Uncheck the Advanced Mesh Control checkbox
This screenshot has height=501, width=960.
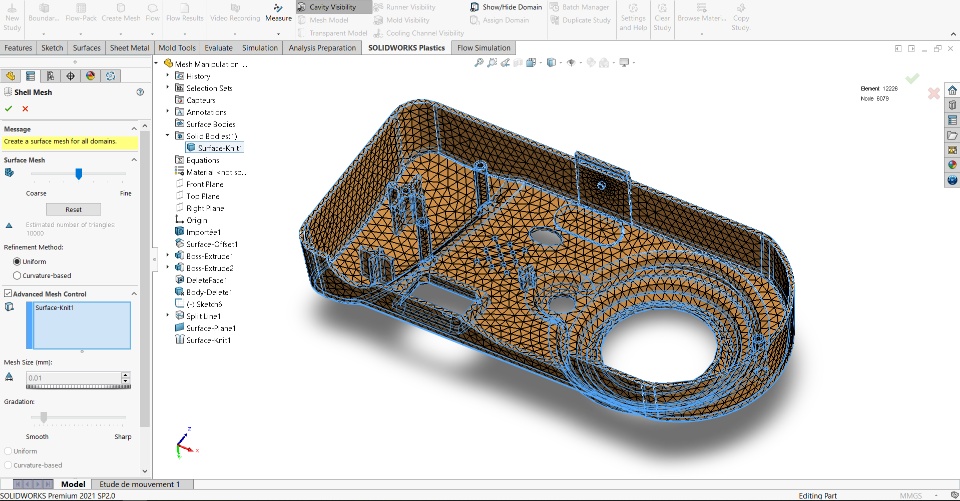point(9,293)
